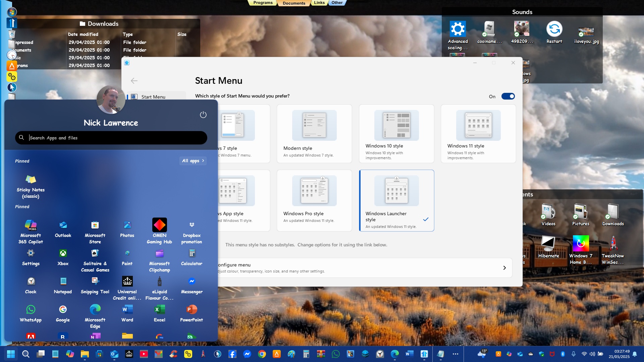644x362 pixels.
Task: Open Photos app in Start menu
Action: point(127,229)
